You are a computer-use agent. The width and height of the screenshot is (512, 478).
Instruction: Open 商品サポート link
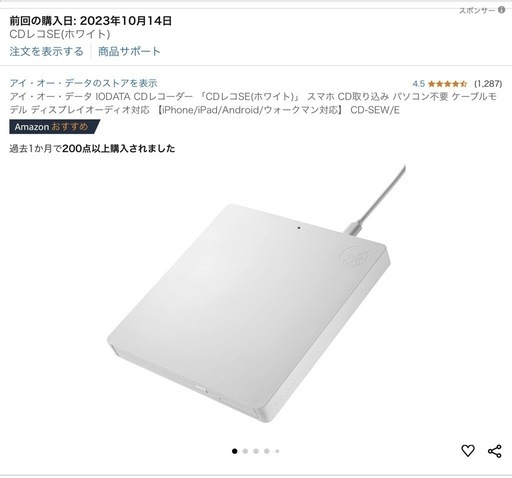pyautogui.click(x=129, y=51)
